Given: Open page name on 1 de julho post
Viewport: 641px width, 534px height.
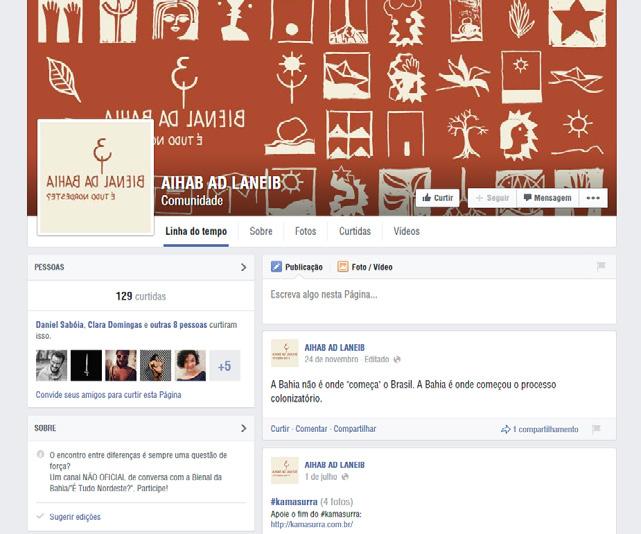Looking at the screenshot, I should click(x=334, y=465).
